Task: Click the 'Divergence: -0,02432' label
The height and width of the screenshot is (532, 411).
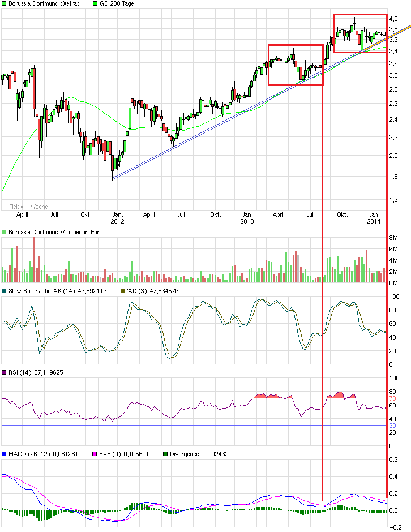Action: [x=199, y=454]
